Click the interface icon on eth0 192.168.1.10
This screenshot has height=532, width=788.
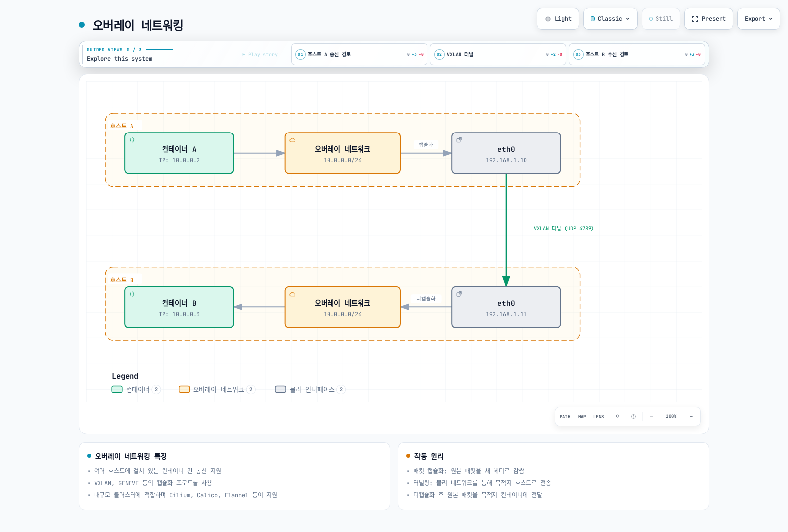click(x=459, y=140)
